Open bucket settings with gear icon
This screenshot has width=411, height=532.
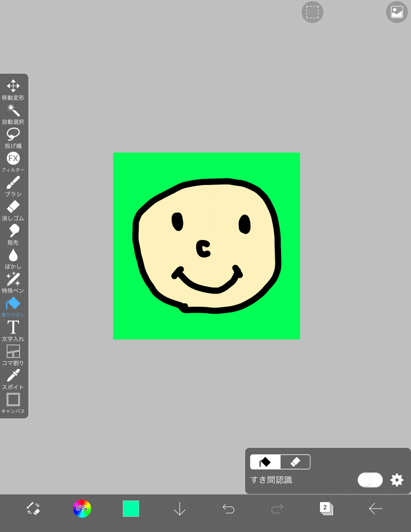(x=397, y=480)
